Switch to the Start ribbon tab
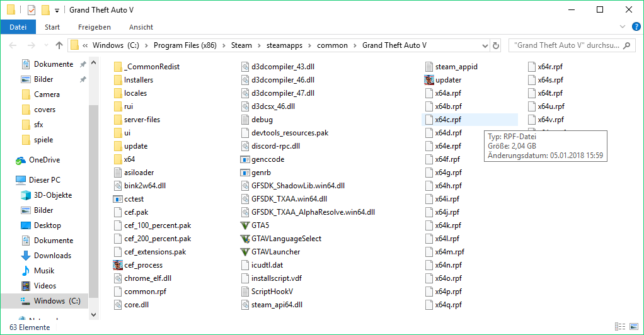Viewport: 644px width, 335px height. [52, 27]
